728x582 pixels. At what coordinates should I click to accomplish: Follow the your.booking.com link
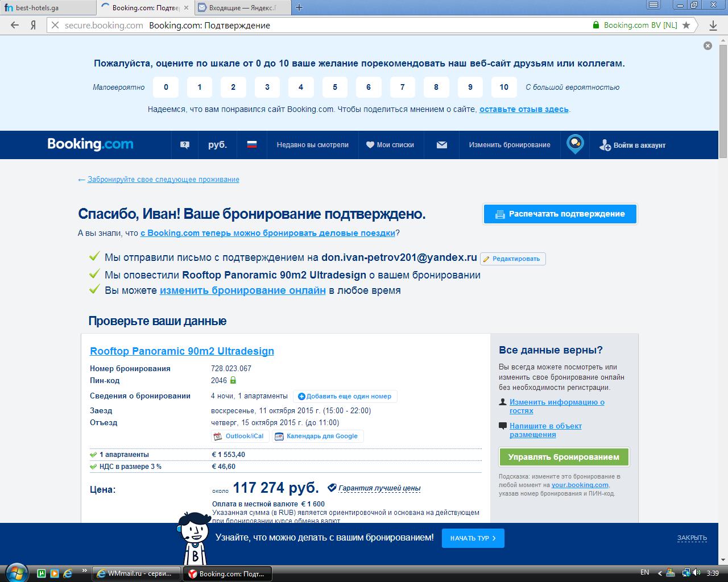pos(580,485)
